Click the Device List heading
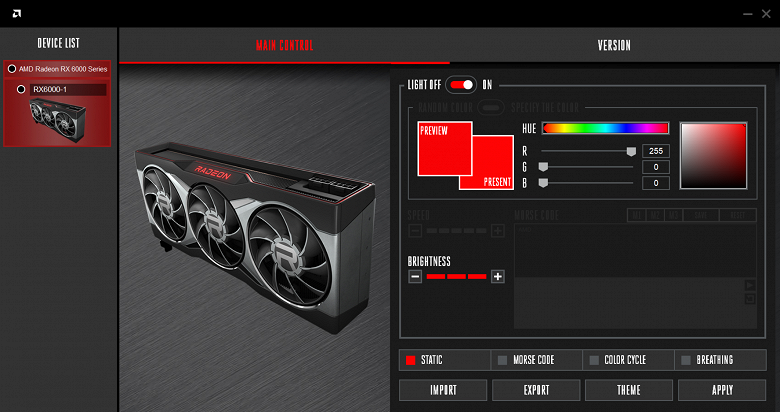780x412 pixels. 59,43
